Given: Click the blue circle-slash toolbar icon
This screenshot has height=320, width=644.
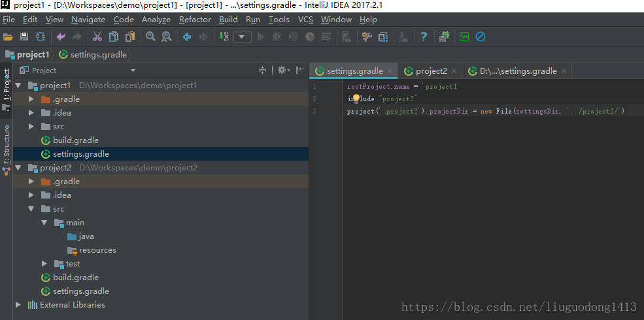Looking at the screenshot, I should pos(481,37).
